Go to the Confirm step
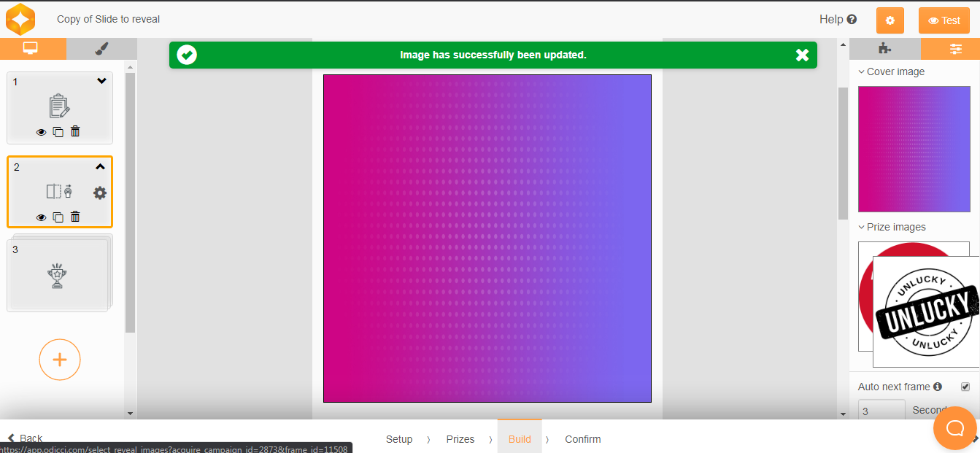 pyautogui.click(x=582, y=439)
